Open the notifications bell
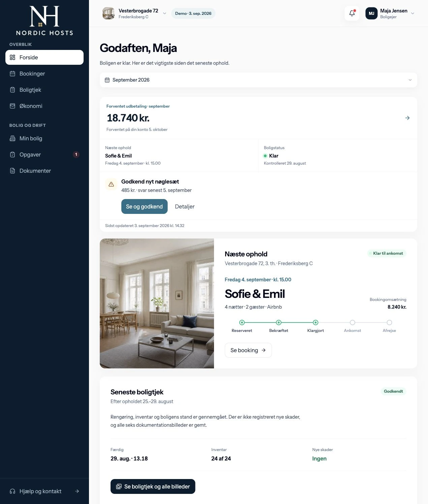This screenshot has height=504, width=428. click(x=352, y=13)
